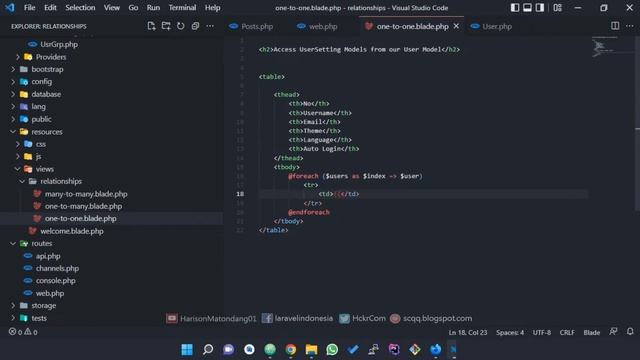Open channels.php in routes
The image size is (640, 360).
coord(57,268)
